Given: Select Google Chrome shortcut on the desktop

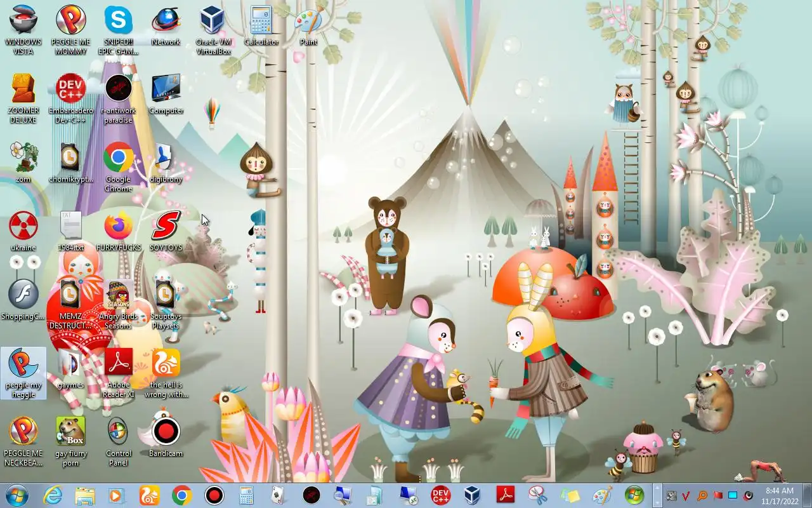Looking at the screenshot, I should click(x=118, y=167).
